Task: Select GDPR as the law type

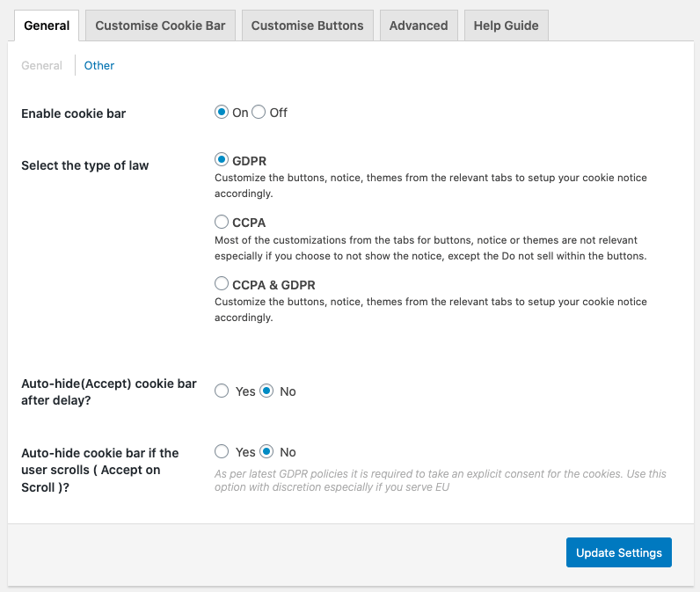Action: tap(222, 159)
